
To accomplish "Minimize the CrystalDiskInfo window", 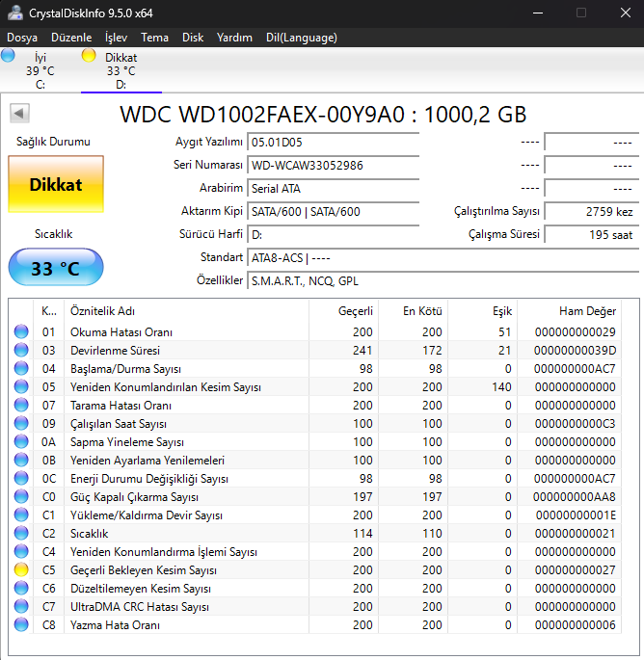I will (x=537, y=13).
